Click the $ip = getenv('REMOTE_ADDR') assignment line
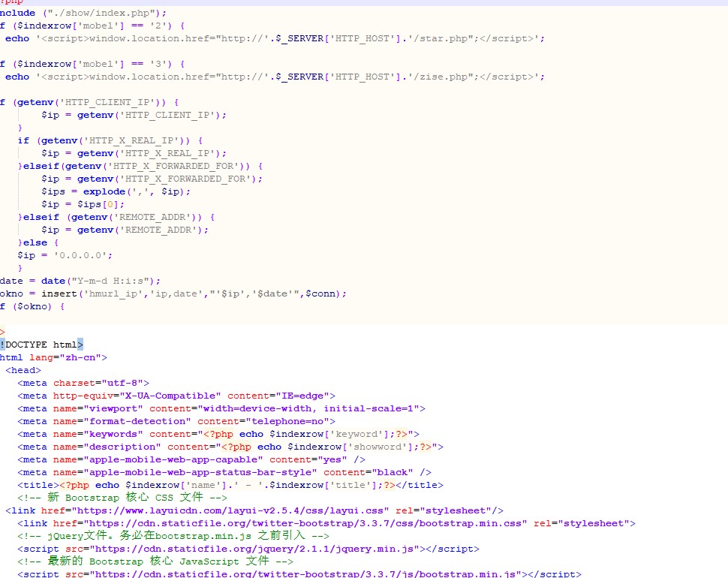 [125, 230]
